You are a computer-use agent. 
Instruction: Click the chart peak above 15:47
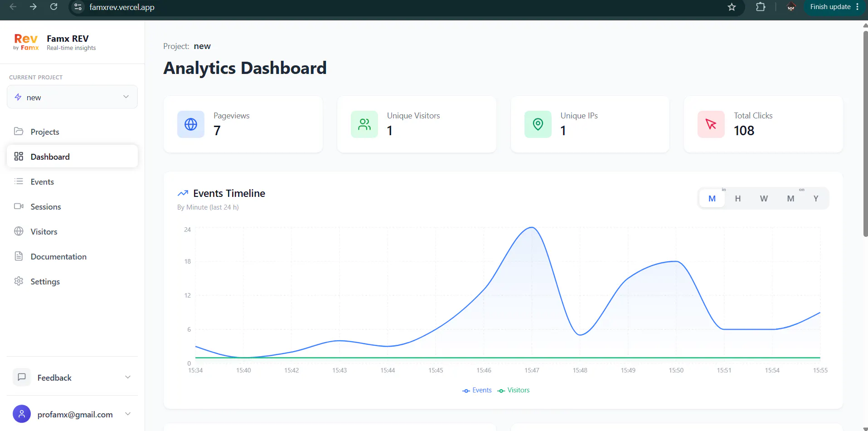pyautogui.click(x=532, y=227)
